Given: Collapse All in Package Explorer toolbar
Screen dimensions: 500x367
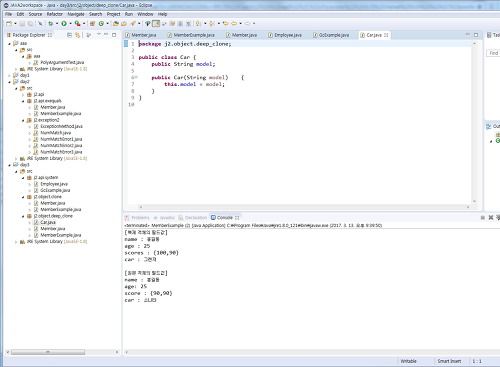Looking at the screenshot, I should pos(69,35).
